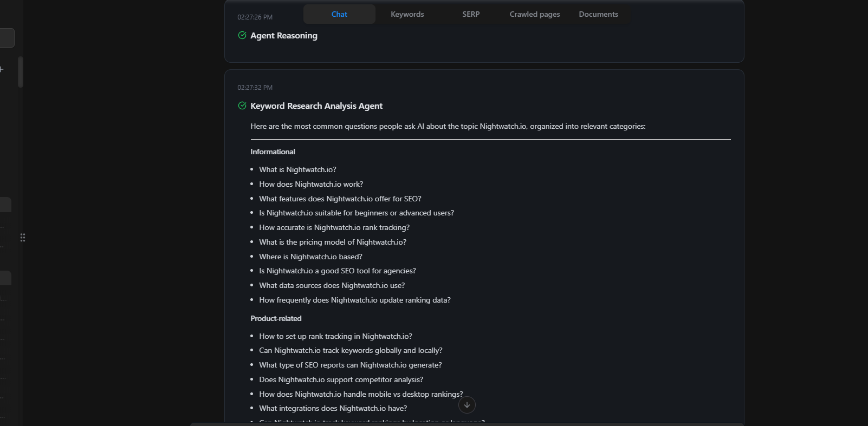Click the circular scroll-down arrow button
Image resolution: width=868 pixels, height=426 pixels.
tap(467, 405)
